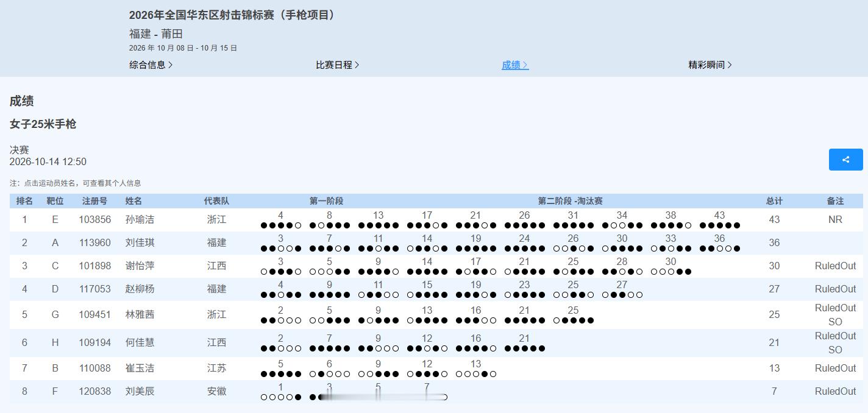Open athlete profile for 刘美辰
The width and height of the screenshot is (868, 413).
pos(140,391)
